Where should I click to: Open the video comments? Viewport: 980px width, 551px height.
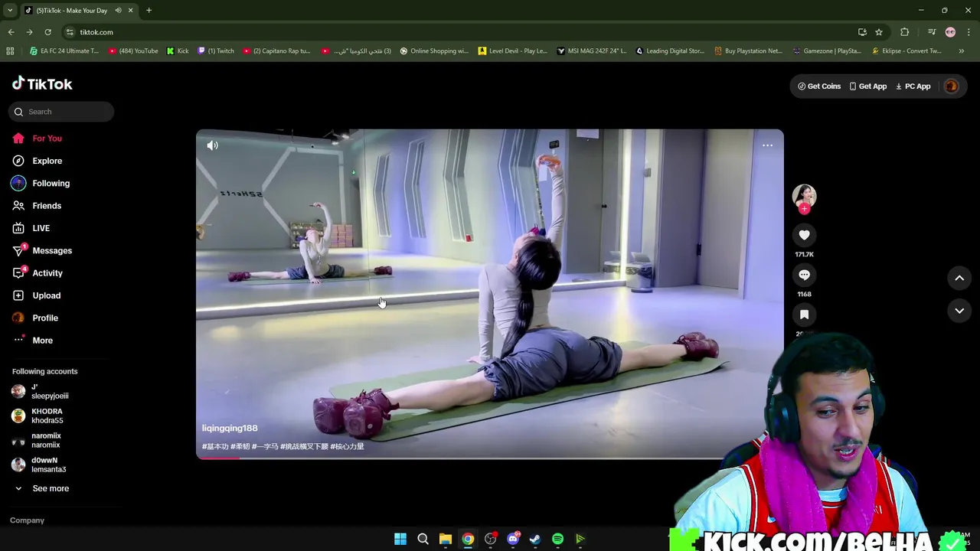(x=804, y=275)
